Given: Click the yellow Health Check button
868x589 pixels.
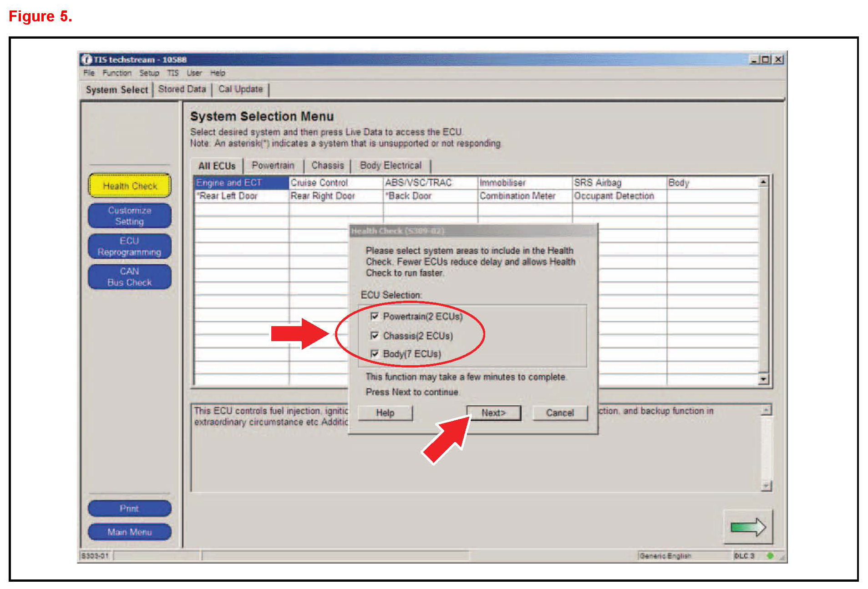Looking at the screenshot, I should click(x=130, y=186).
